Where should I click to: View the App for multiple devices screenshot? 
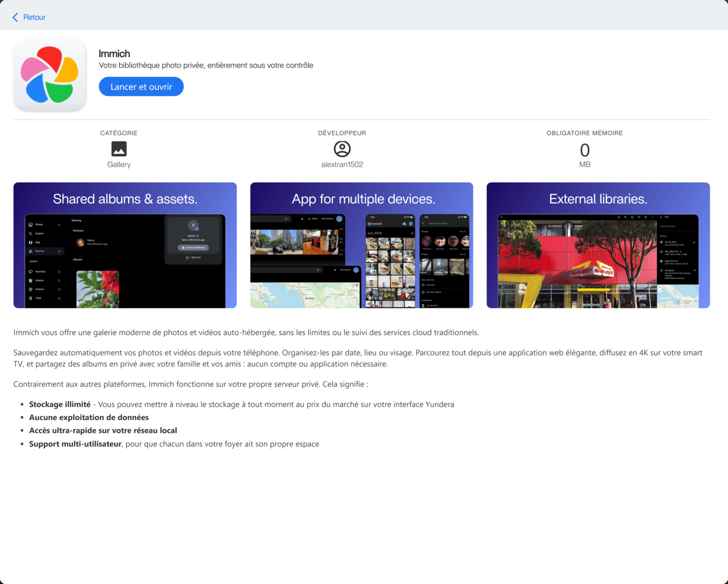point(361,245)
